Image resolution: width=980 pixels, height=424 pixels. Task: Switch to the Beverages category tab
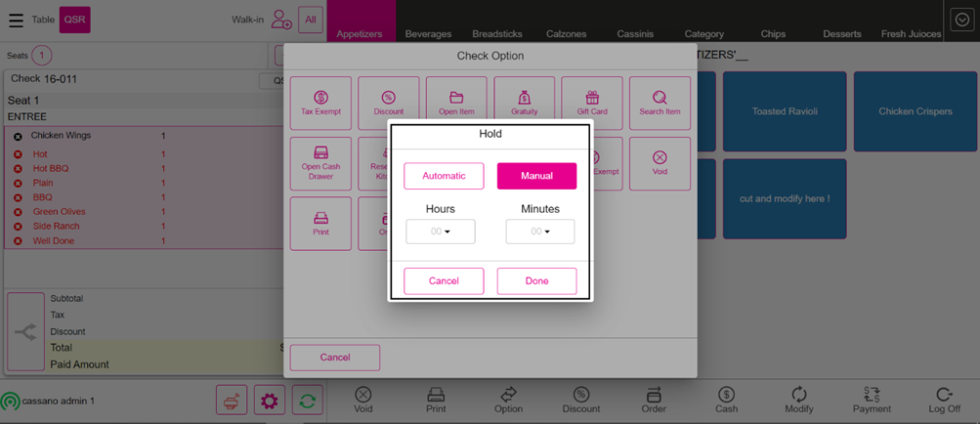(428, 34)
